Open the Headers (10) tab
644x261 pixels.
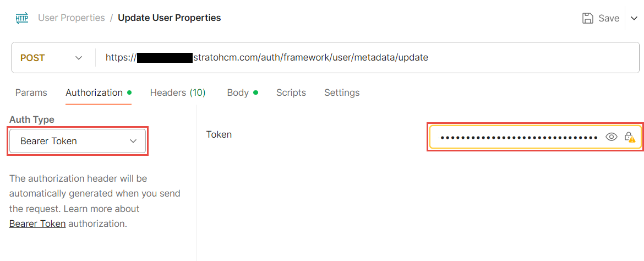pyautogui.click(x=177, y=93)
